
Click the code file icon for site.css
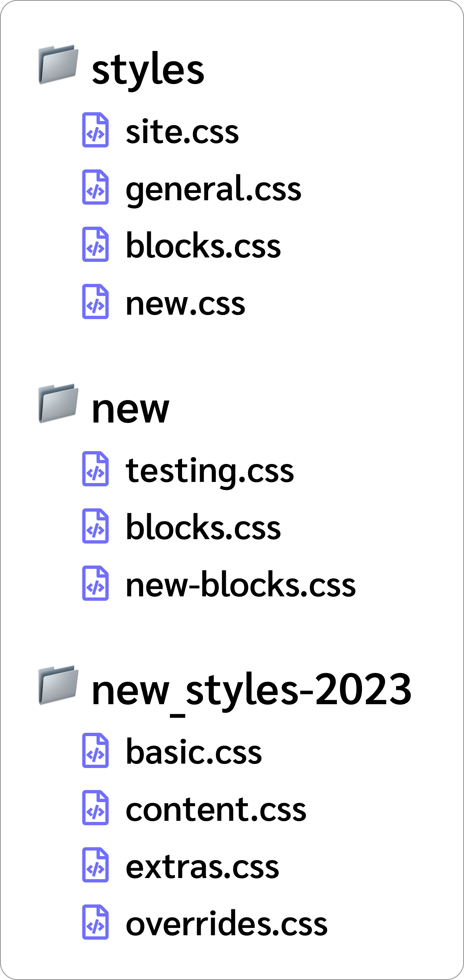coord(95,130)
